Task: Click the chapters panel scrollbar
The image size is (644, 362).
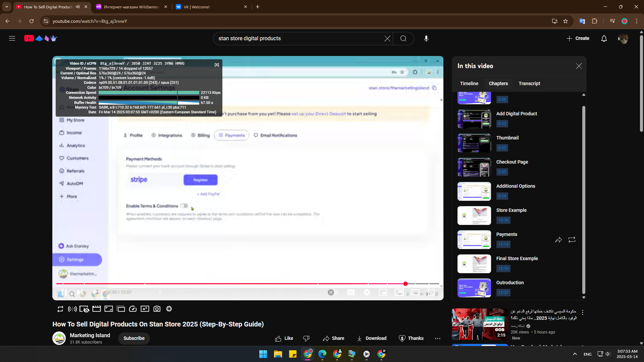Action: pyautogui.click(x=584, y=199)
